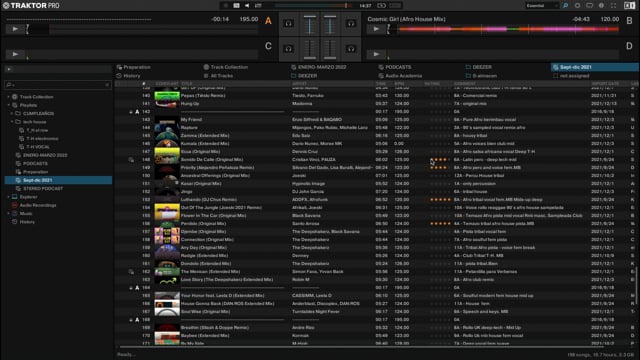Play deck A
Image resolution: width=640 pixels, height=360 pixels.
pos(15,29)
